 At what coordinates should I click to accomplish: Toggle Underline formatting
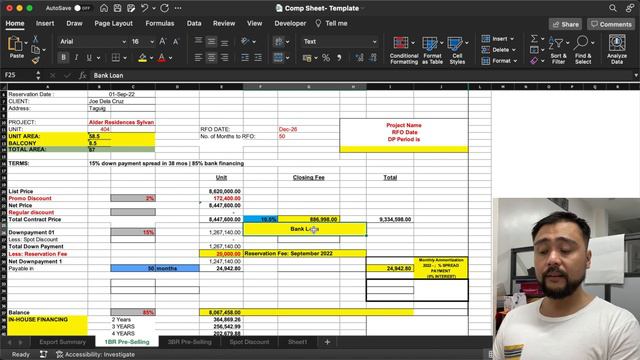point(89,58)
